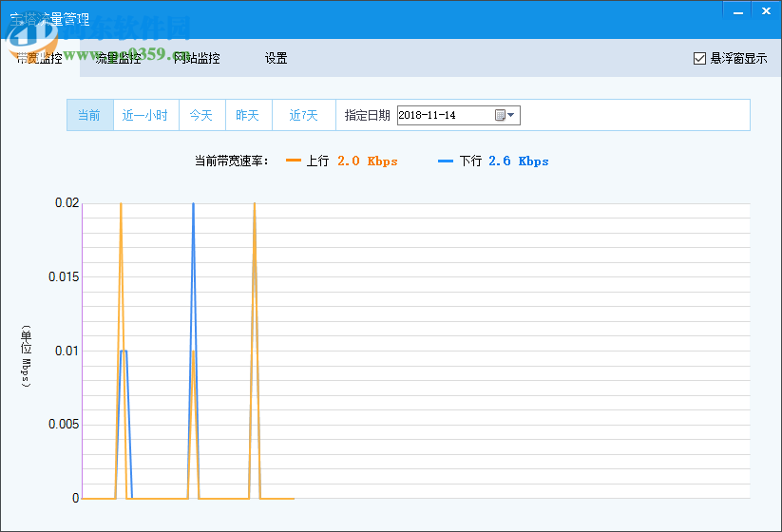Select the 当前 time range

pyautogui.click(x=89, y=115)
